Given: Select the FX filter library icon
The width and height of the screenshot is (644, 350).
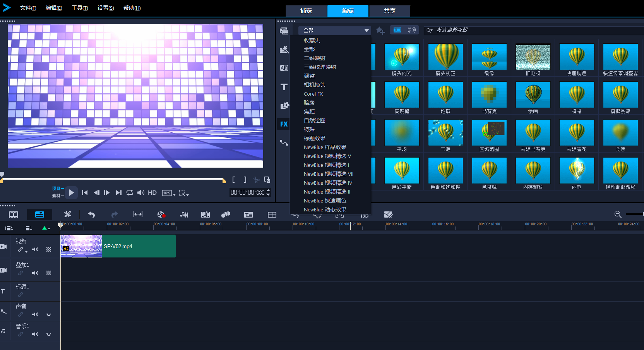Looking at the screenshot, I should [284, 124].
